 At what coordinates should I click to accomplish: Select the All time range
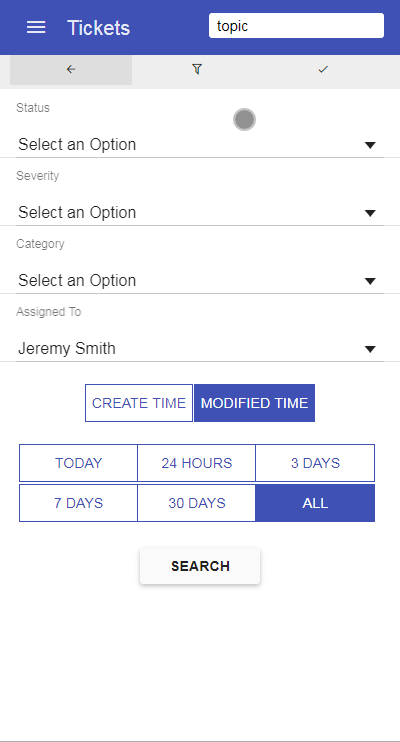[315, 503]
